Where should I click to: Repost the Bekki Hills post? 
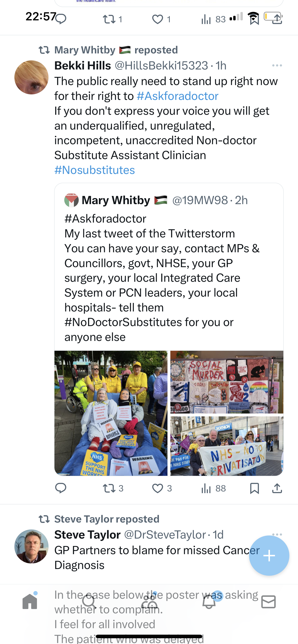click(x=113, y=488)
